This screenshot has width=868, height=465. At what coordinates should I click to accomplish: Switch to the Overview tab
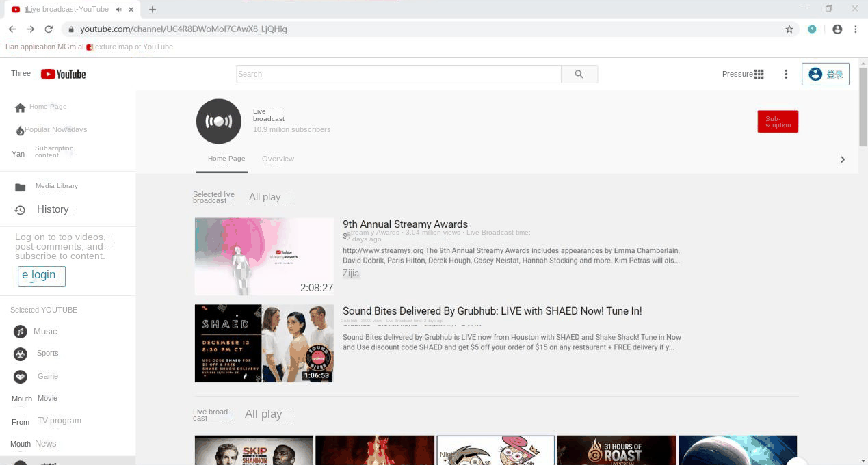click(278, 158)
